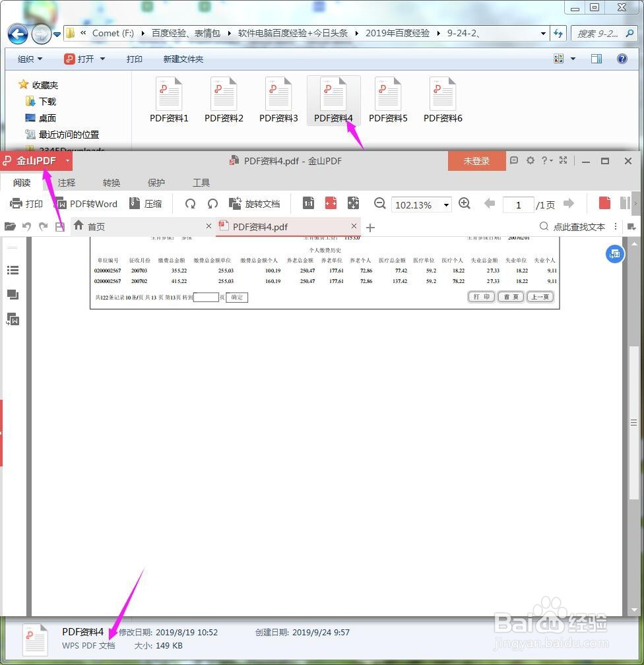
Task: Open the PDF转Word conversion tool
Action: 86,203
